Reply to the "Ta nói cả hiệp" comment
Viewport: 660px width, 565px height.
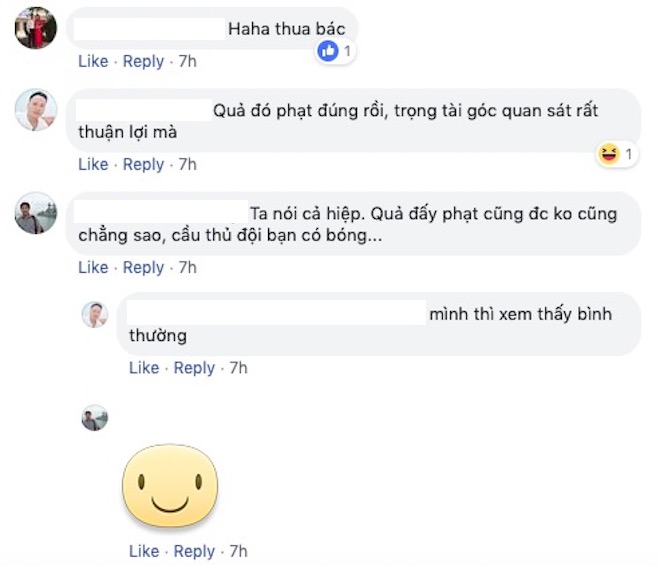[x=143, y=267]
